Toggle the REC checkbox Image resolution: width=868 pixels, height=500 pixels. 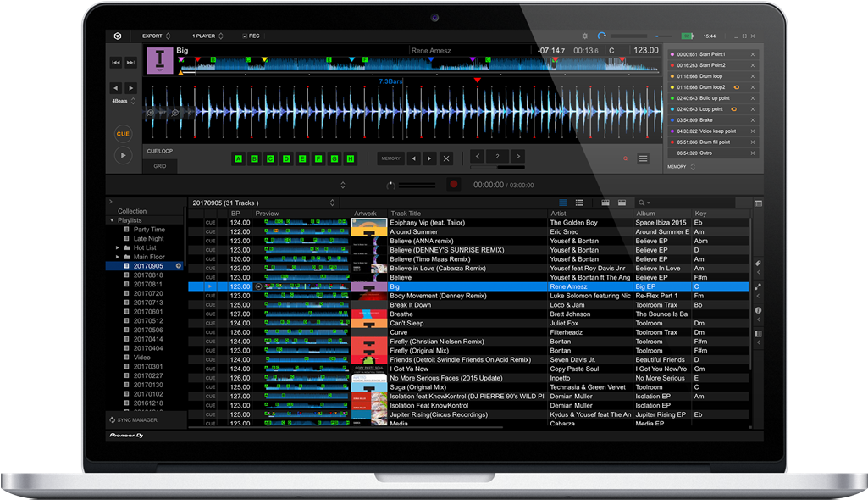tap(245, 36)
